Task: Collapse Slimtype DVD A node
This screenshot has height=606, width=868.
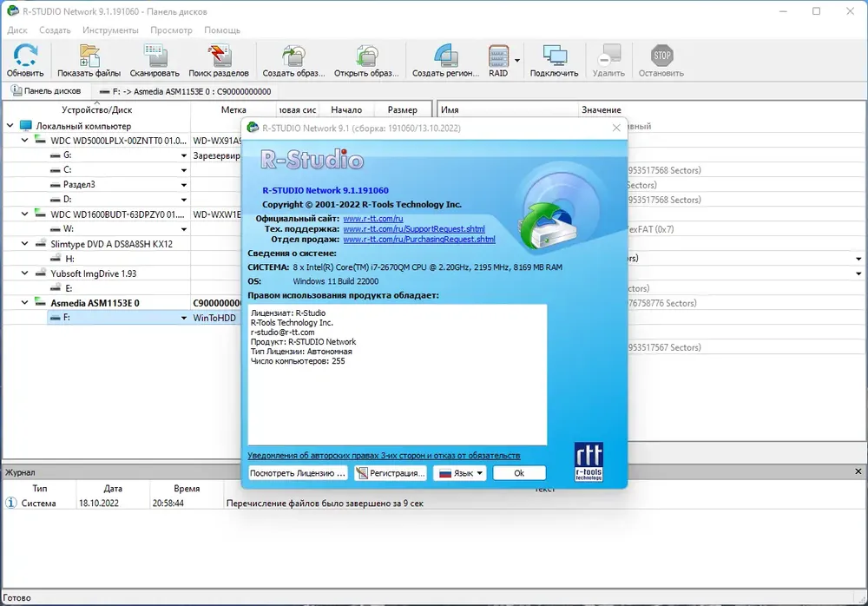Action: (24, 243)
